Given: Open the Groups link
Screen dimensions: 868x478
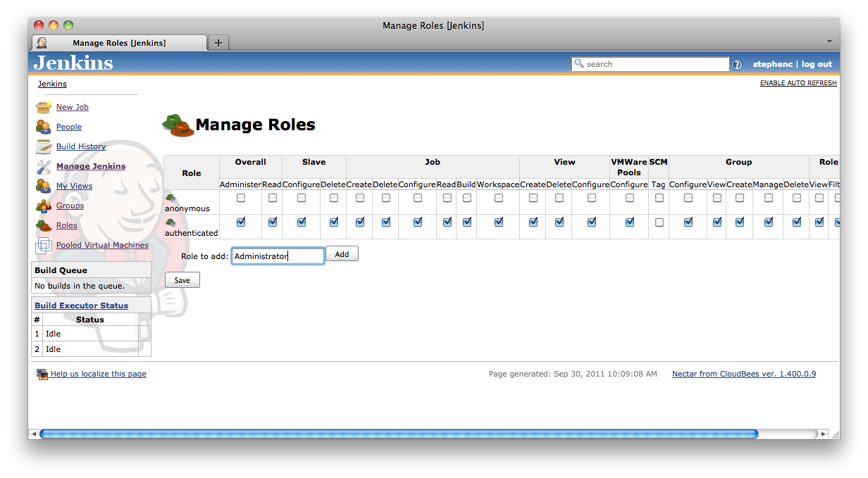Looking at the screenshot, I should click(70, 206).
